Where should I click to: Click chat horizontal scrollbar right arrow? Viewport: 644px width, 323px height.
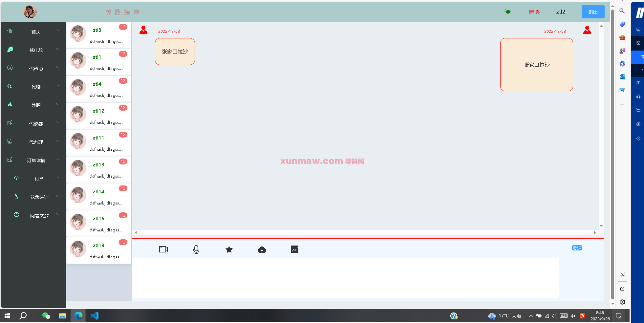594,232
